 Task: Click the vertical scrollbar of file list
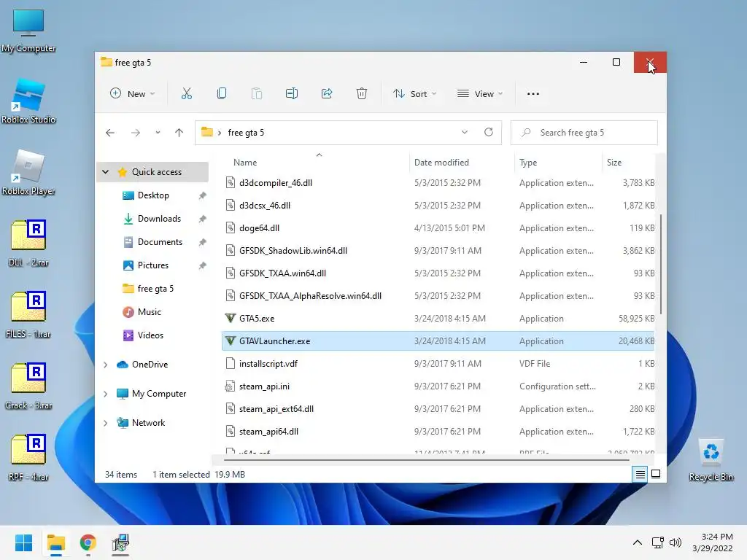pos(661,264)
